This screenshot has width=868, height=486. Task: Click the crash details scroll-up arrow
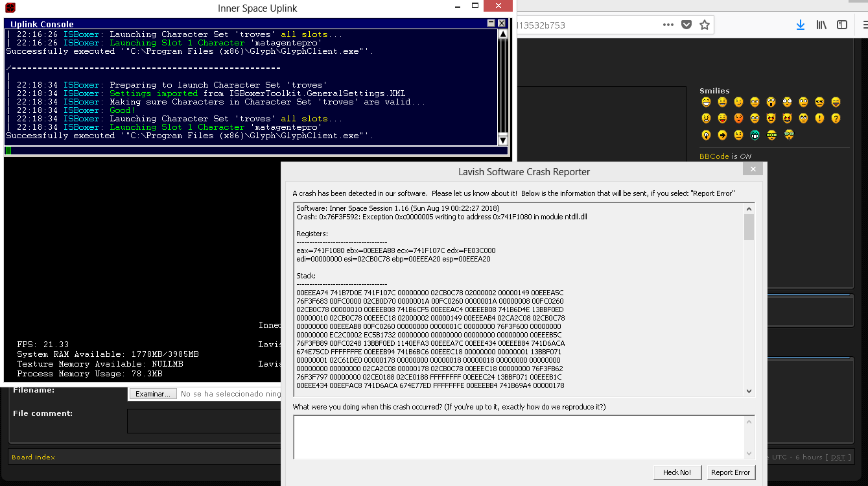coord(749,209)
